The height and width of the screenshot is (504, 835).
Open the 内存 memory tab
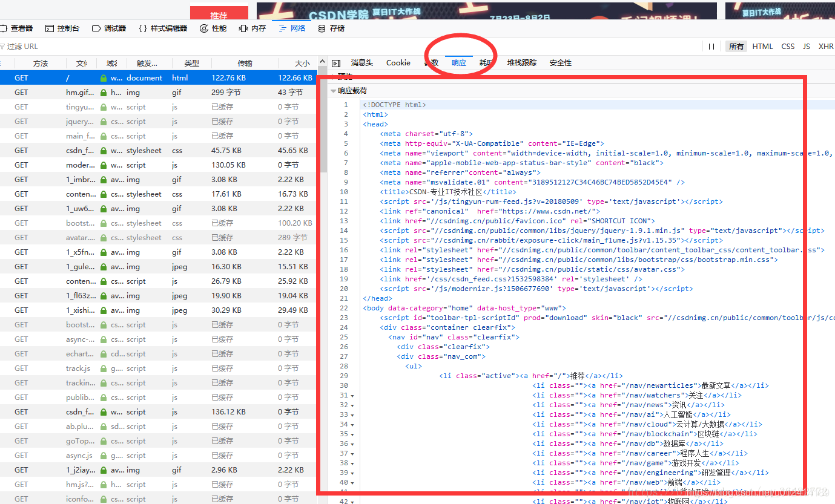tap(252, 28)
